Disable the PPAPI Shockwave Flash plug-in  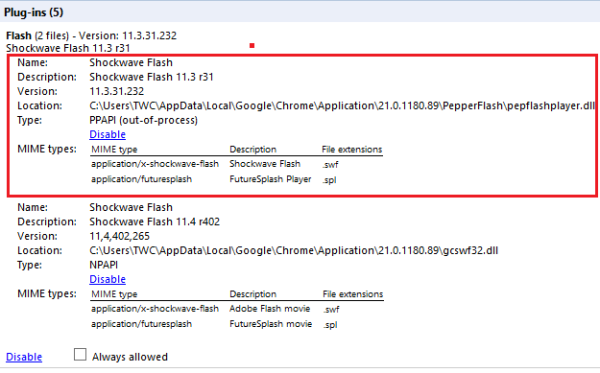[108, 134]
